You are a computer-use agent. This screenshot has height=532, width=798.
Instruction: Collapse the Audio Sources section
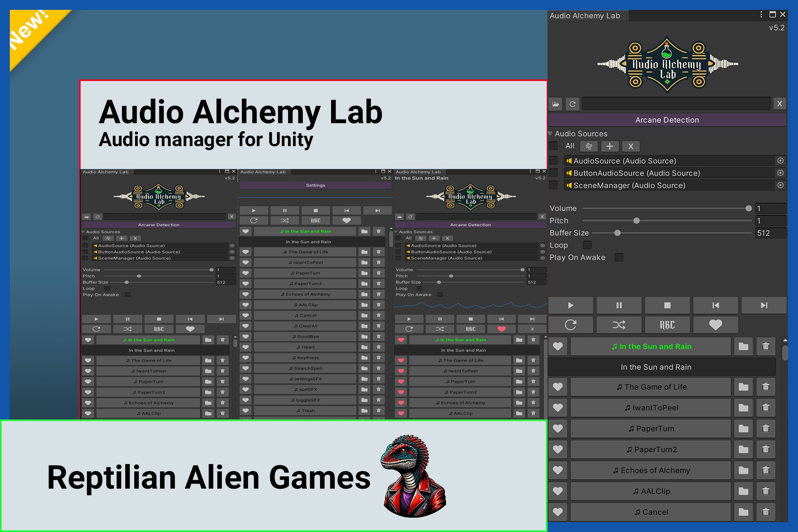[x=550, y=133]
